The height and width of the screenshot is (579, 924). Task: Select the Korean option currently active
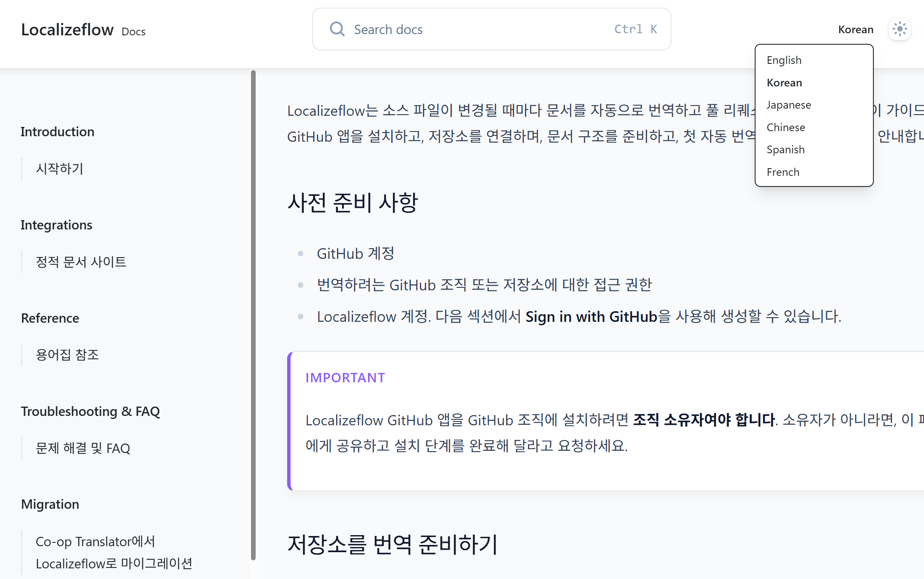784,82
